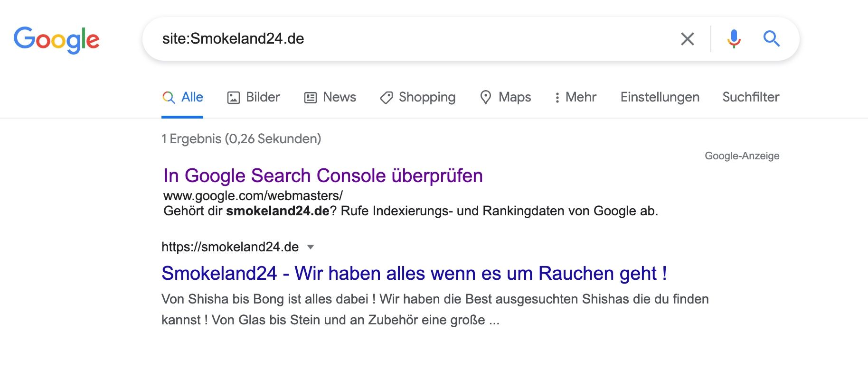Click the https://smokeland24.de URL
Screen dimensions: 868x368
pyautogui.click(x=230, y=247)
